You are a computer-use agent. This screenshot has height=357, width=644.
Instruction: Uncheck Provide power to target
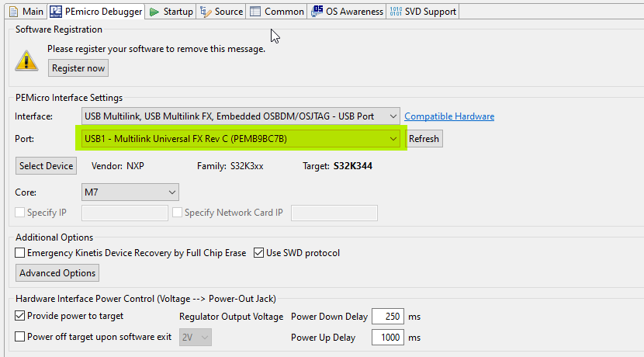(x=19, y=316)
